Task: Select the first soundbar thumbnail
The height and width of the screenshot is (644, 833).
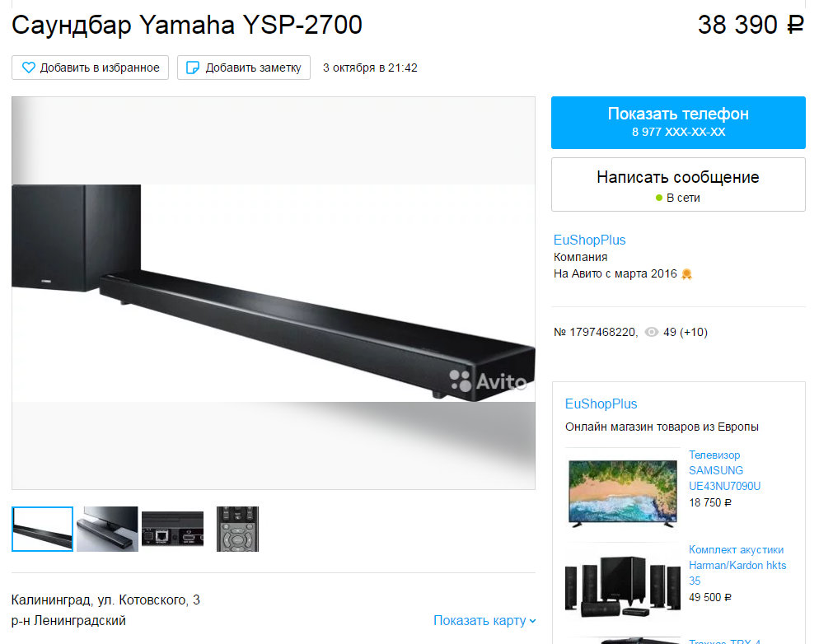Action: 43,529
